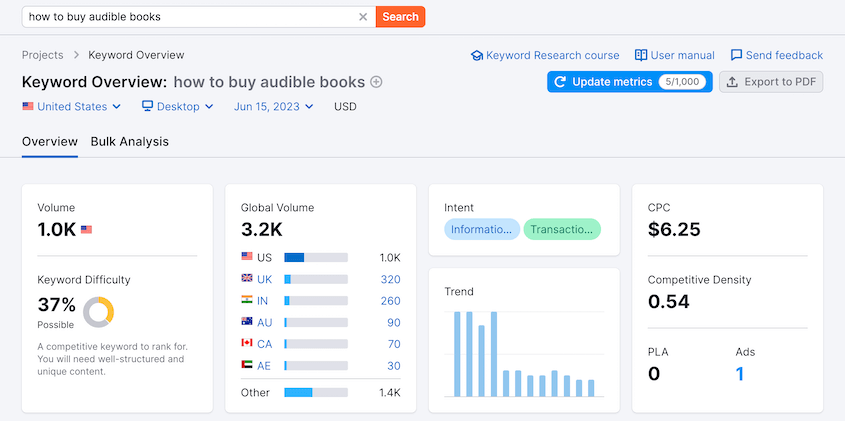Click the PLA value 0
Viewport: 845px width, 421px height.
click(654, 374)
